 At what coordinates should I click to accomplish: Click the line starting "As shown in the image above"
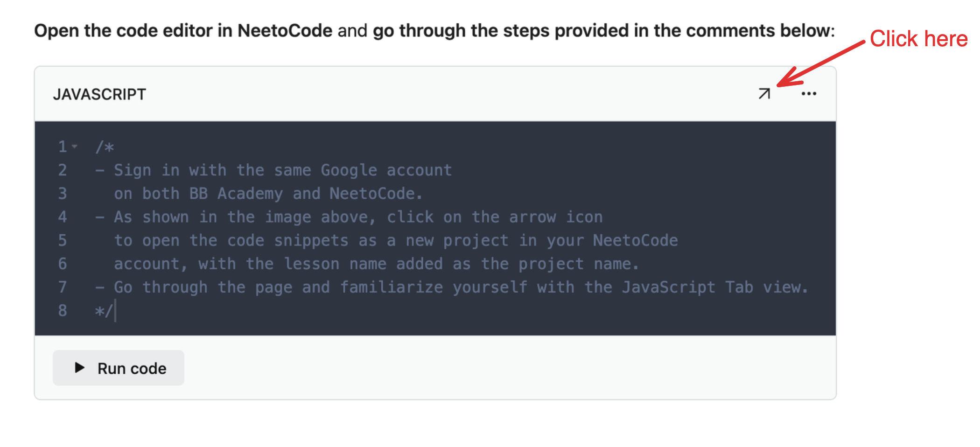point(358,217)
